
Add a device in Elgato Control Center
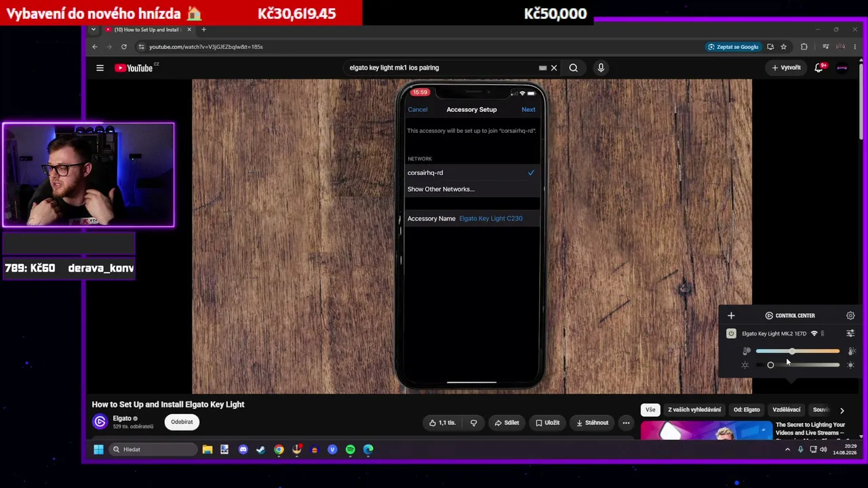click(x=731, y=315)
